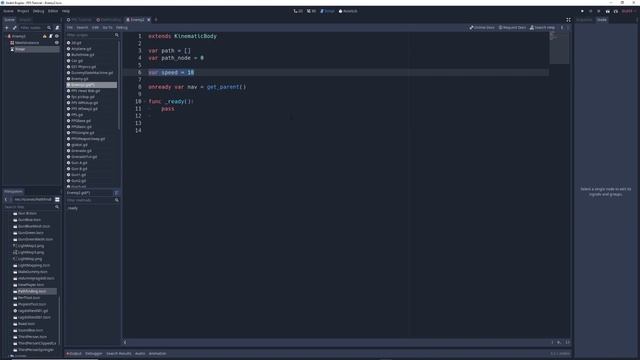Screen dimensions: 640x360
Task: Open the Search Results bottom panel
Action: 119,353
